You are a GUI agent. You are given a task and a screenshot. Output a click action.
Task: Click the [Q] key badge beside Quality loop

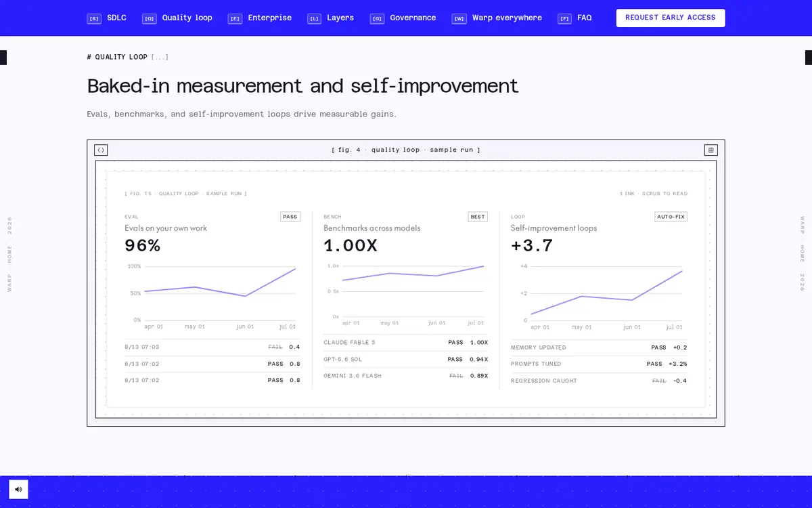click(x=150, y=18)
